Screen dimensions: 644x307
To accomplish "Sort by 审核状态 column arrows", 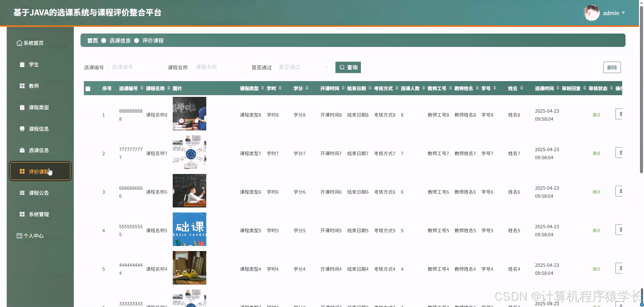I will pos(611,88).
